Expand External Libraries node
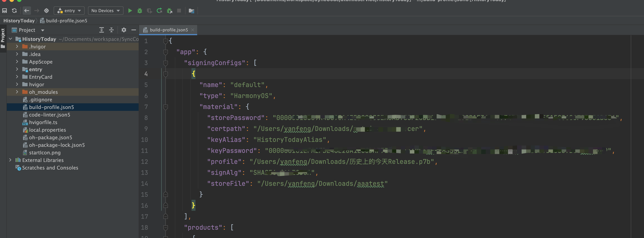This screenshot has width=644, height=238. click(x=10, y=160)
